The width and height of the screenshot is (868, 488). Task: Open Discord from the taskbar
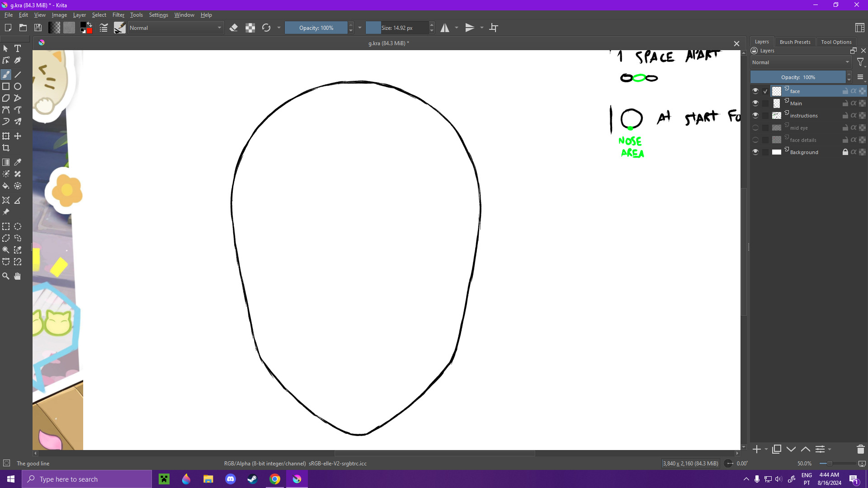click(x=231, y=479)
